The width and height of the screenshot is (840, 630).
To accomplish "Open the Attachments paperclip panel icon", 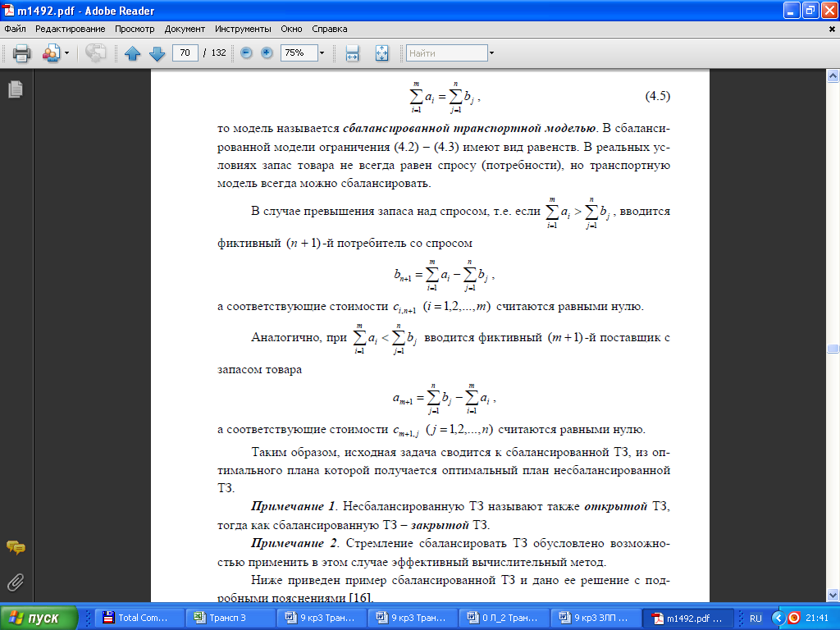I will 16,582.
